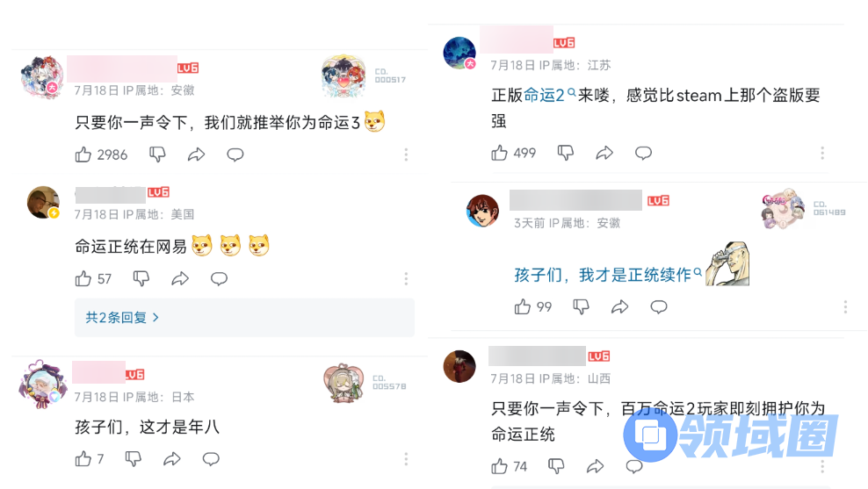868x489 pixels.
Task: Open more options for 499-like comment
Action: [822, 153]
